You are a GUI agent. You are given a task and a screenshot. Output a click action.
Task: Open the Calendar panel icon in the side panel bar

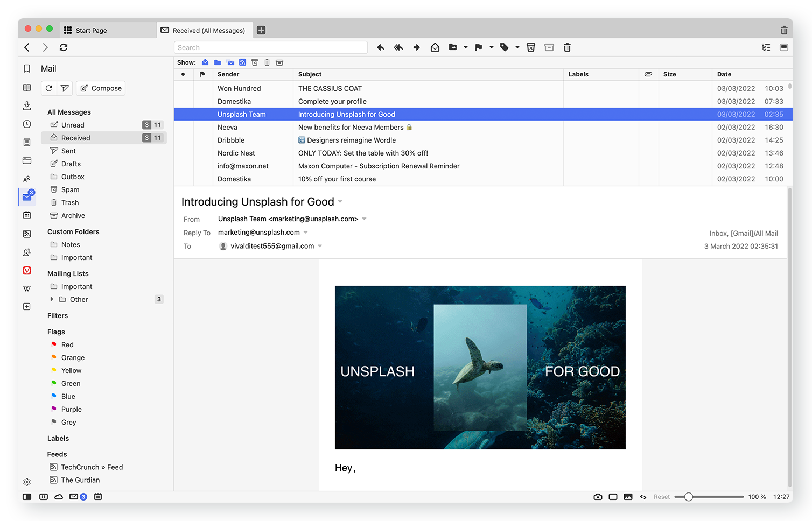coord(27,215)
